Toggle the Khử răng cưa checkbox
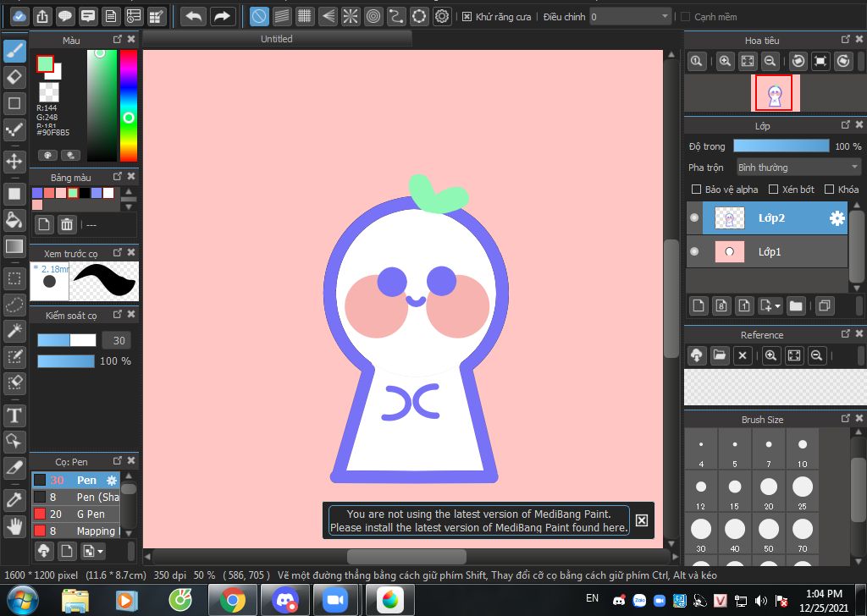The image size is (867, 616). point(467,17)
